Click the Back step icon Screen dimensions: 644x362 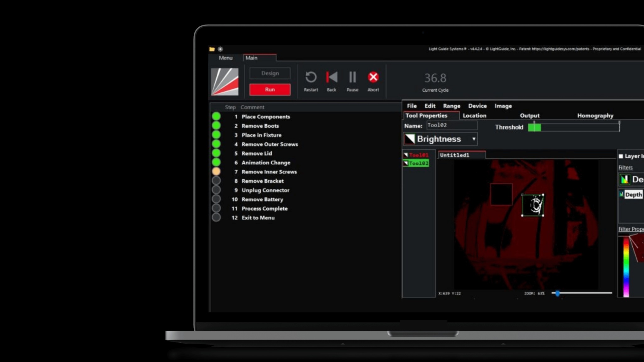(x=331, y=77)
